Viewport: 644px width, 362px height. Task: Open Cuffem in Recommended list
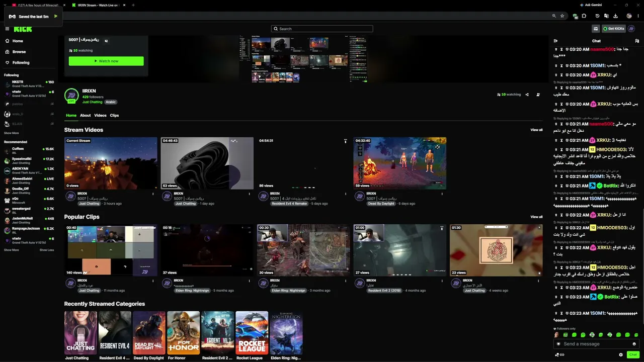tap(29, 150)
